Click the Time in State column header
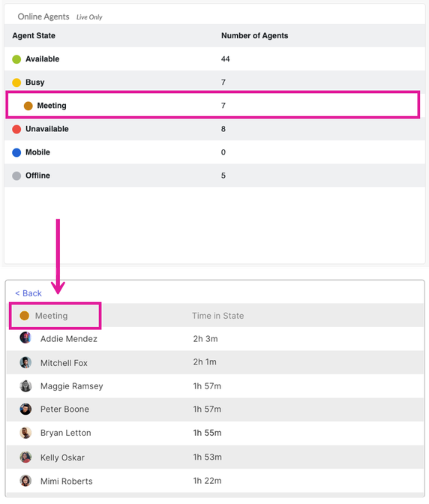 point(217,316)
